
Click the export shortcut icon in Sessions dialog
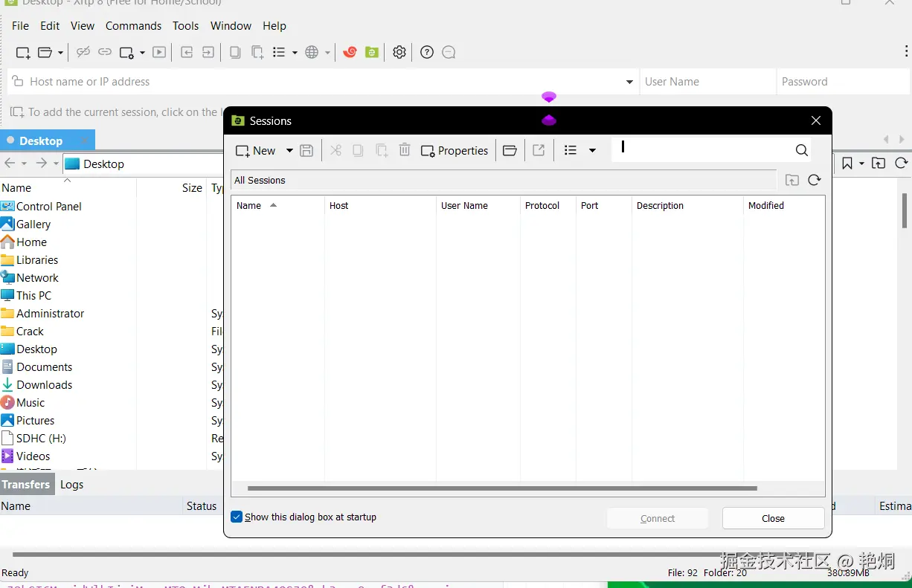tap(539, 150)
